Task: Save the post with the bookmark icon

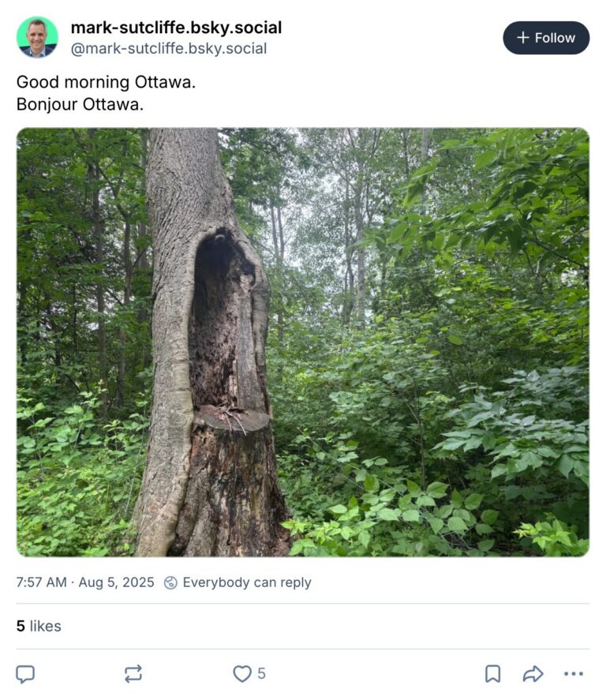Action: [x=492, y=674]
